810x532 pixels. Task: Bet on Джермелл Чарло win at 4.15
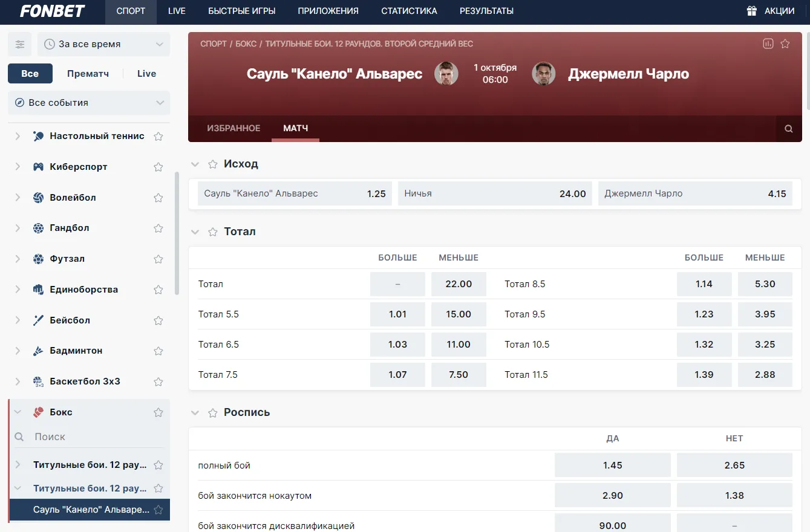pos(695,193)
